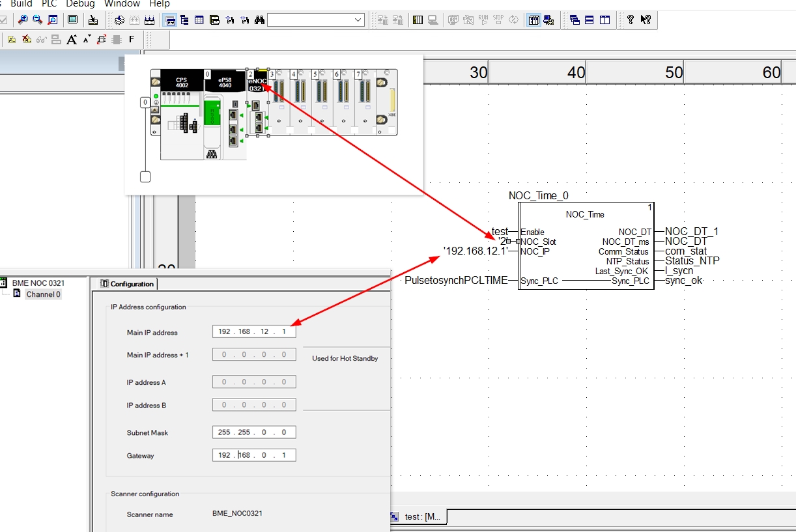
Task: Click the question mark Help icon
Action: 630,20
